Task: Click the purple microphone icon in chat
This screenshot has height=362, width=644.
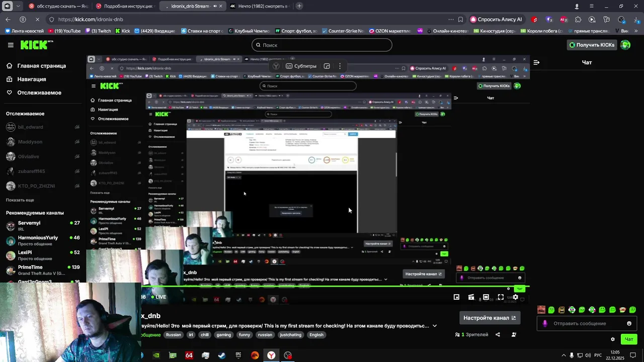Action: click(x=545, y=323)
